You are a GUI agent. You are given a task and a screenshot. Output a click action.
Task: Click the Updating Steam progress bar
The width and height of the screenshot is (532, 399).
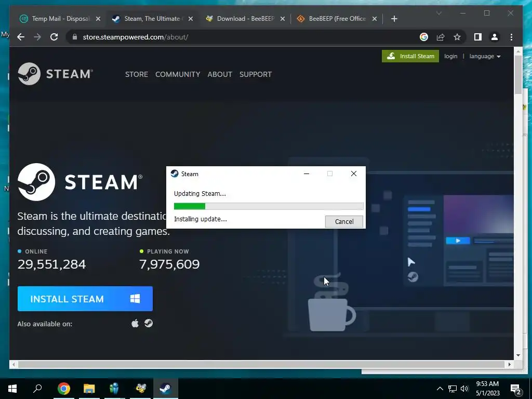(x=269, y=206)
